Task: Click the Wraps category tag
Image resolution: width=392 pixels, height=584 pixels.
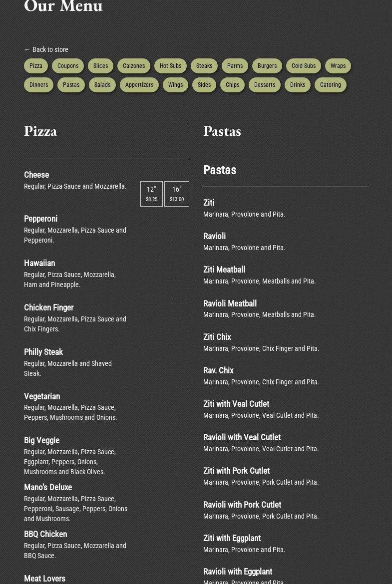Action: (x=338, y=66)
